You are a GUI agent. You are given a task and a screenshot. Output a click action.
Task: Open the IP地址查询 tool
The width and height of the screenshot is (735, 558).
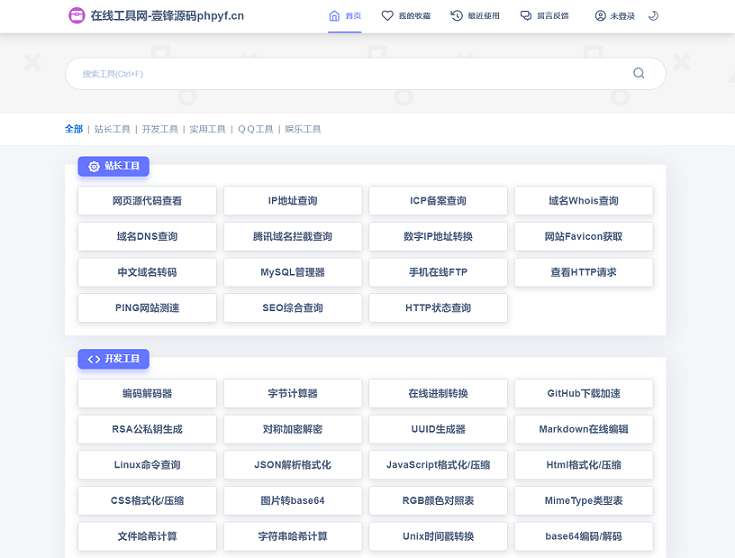(292, 201)
